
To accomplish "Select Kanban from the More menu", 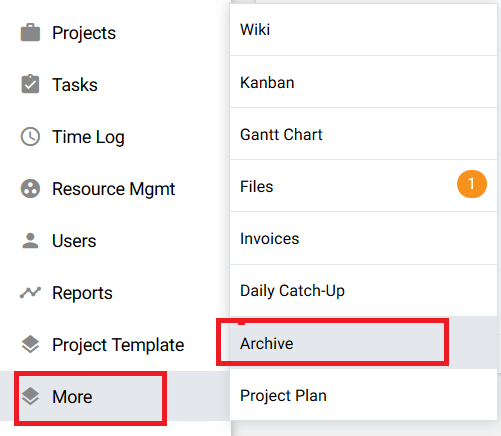I will pyautogui.click(x=363, y=82).
